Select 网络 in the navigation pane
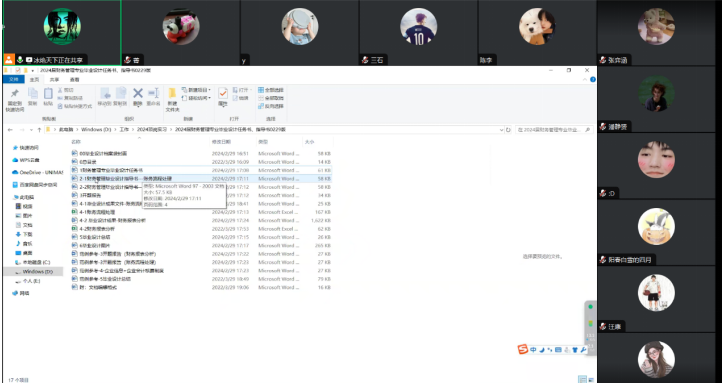Screen dimensions: 722x383 21,293
